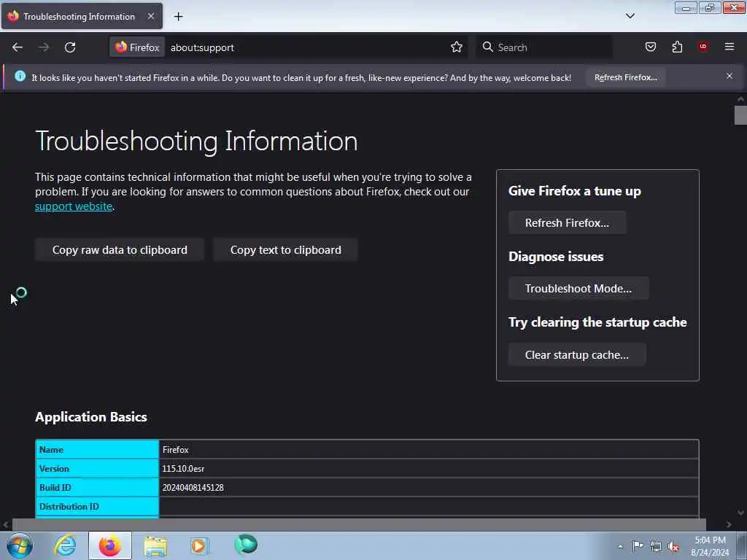Image resolution: width=747 pixels, height=560 pixels.
Task: Click the Distribution ID row header
Action: coord(97,507)
